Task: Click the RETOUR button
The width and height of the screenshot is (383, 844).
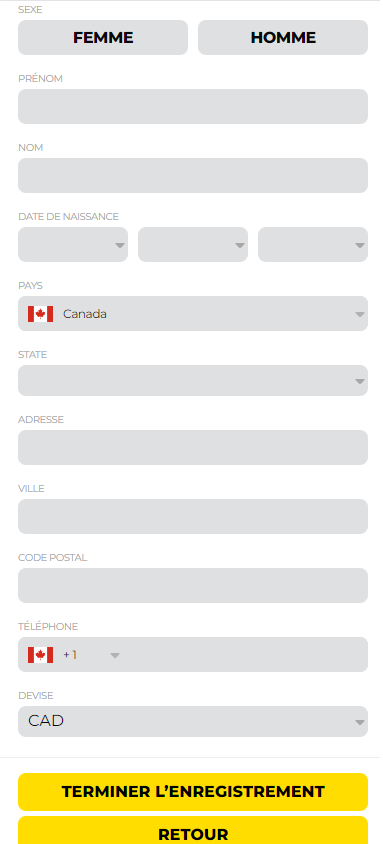Action: 193,831
